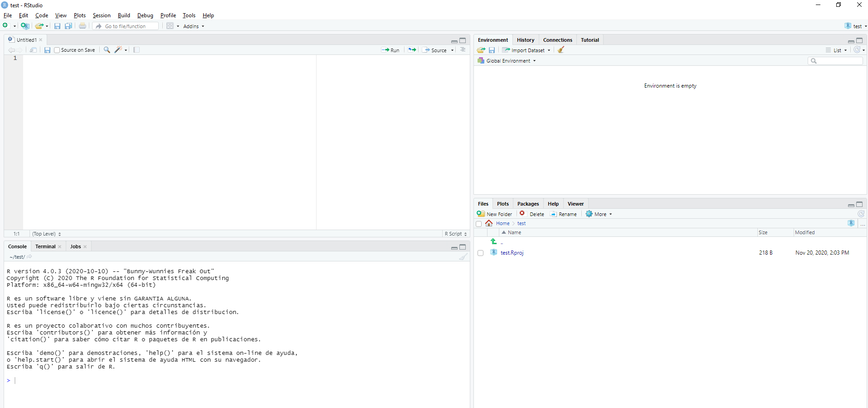Screen dimensions: 868x408
Task: Switch to the History tab
Action: [525, 40]
